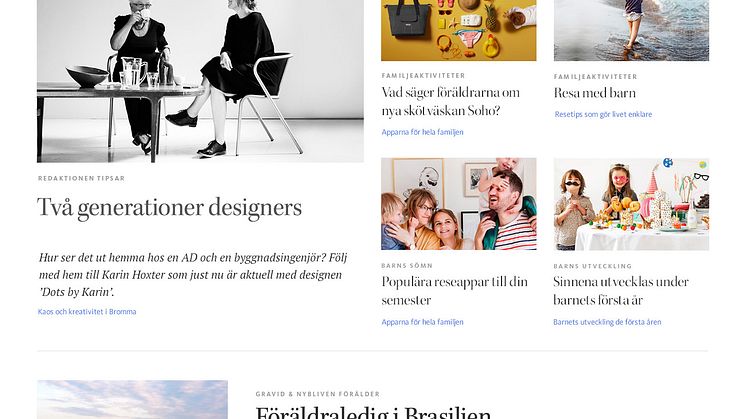
Task: Open the 'Föräldraledig i Brasilien' headline
Action: [373, 412]
